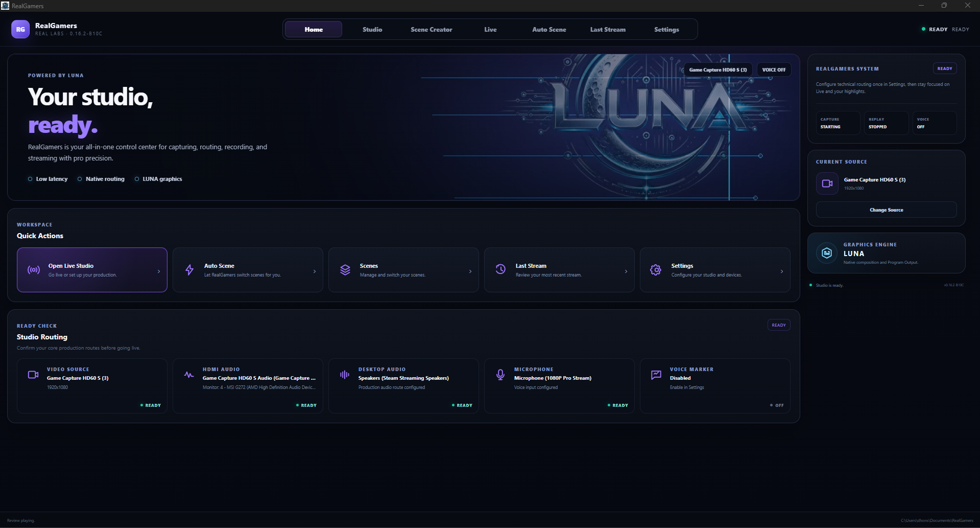
Task: Click the Settings card chevron arrow
Action: tap(782, 271)
